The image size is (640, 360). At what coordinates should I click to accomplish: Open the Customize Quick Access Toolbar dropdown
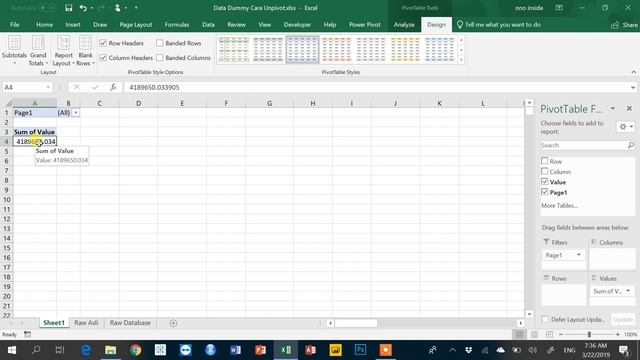click(x=136, y=8)
